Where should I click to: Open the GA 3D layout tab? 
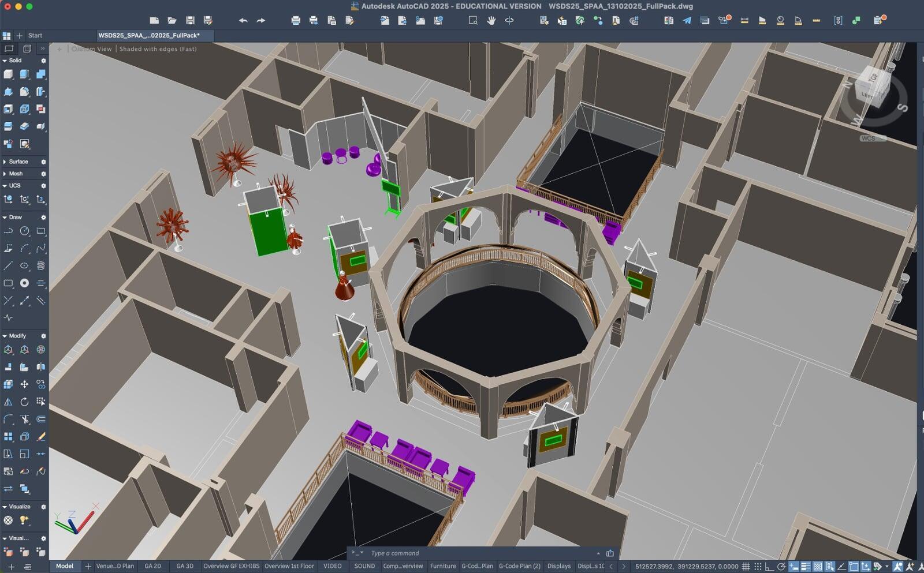(185, 566)
